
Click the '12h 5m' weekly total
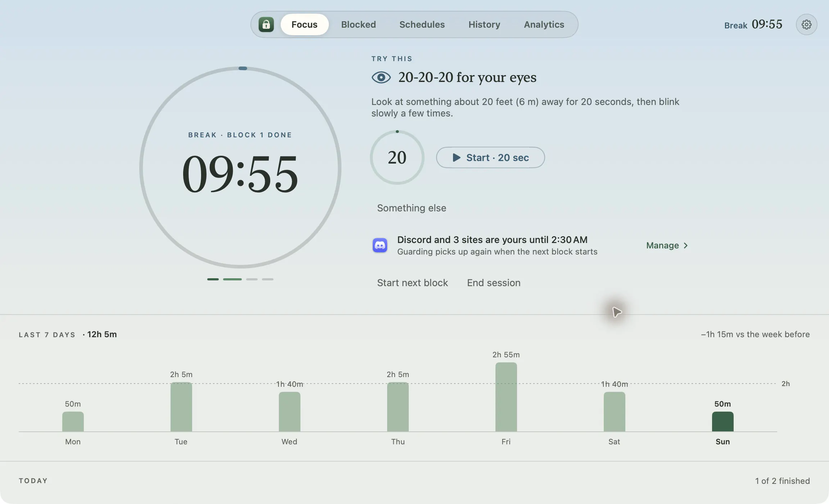[102, 334]
